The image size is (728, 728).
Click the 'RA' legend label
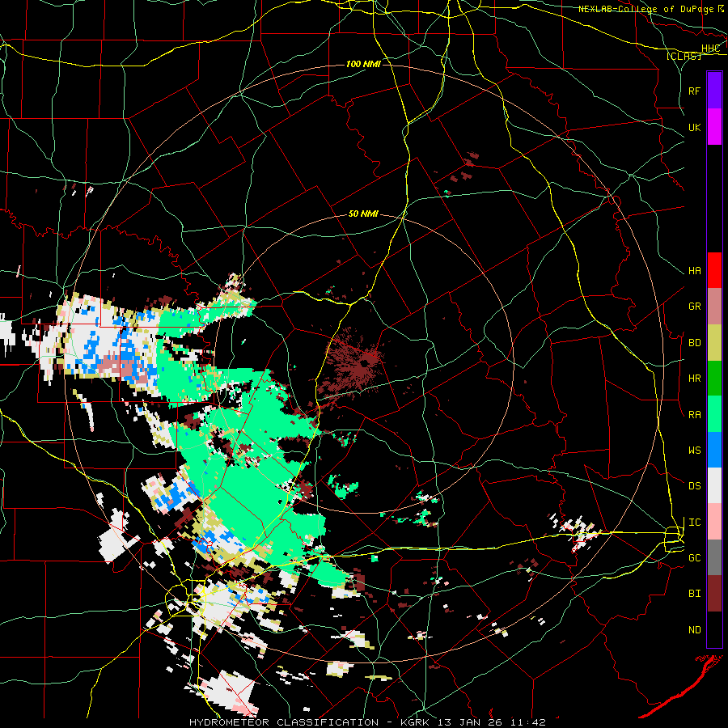coord(694,415)
